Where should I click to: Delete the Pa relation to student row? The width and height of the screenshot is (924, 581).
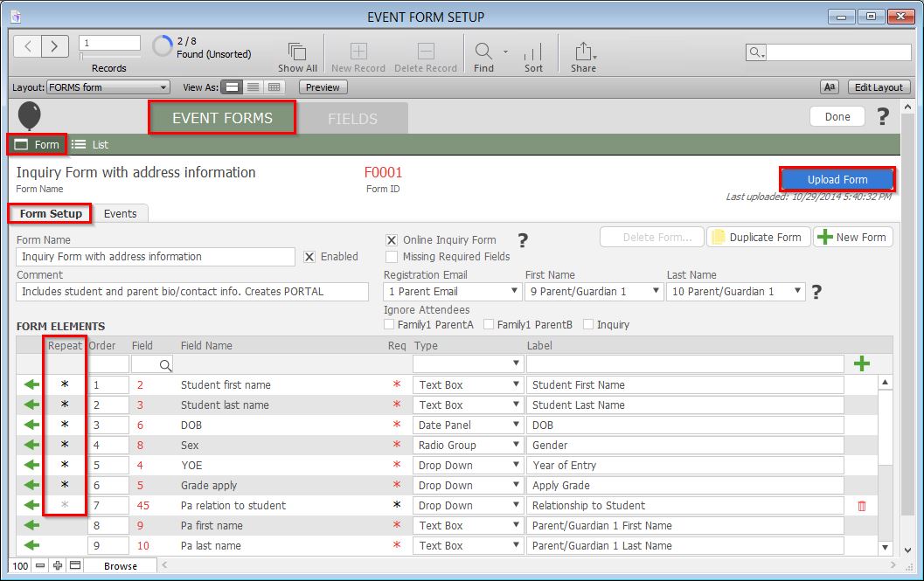click(x=862, y=506)
